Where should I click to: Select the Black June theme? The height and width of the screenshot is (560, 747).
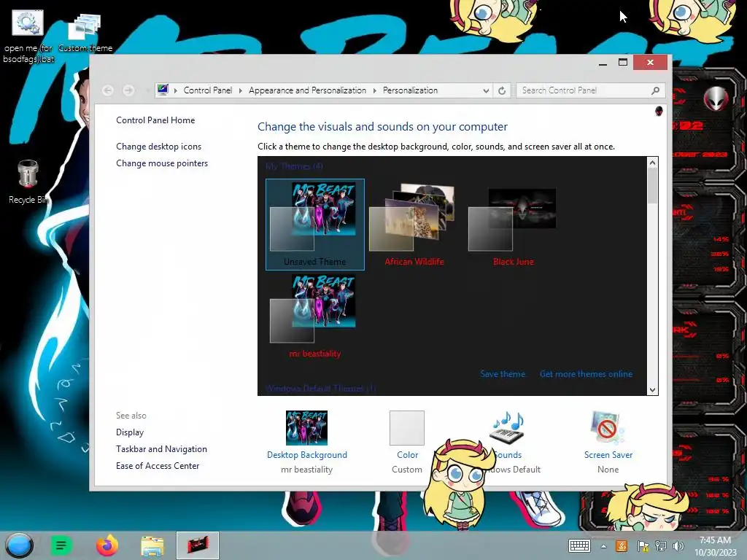pos(513,225)
